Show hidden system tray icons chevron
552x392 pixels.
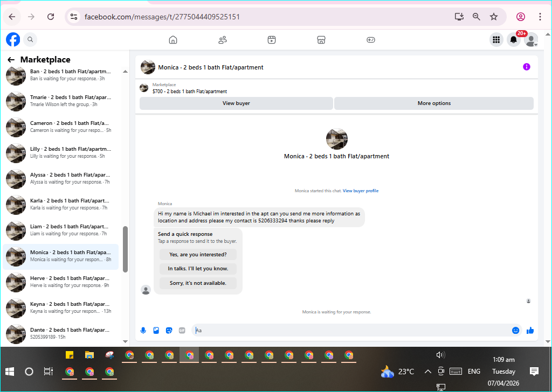427,372
